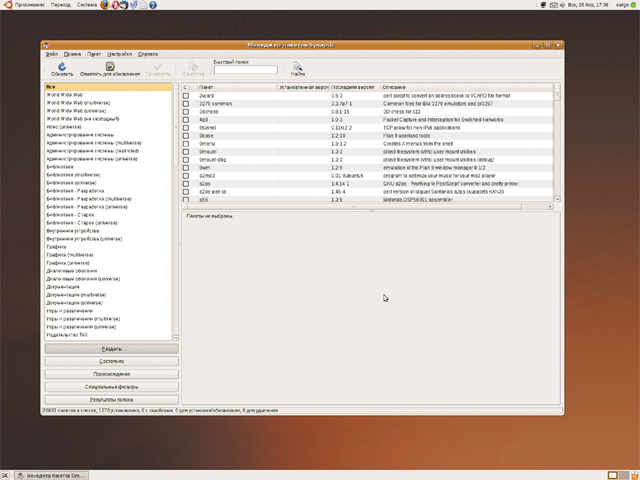Image resolution: width=640 pixels, height=480 pixels.
Task: Click the Происхождение filter button
Action: click(111, 374)
